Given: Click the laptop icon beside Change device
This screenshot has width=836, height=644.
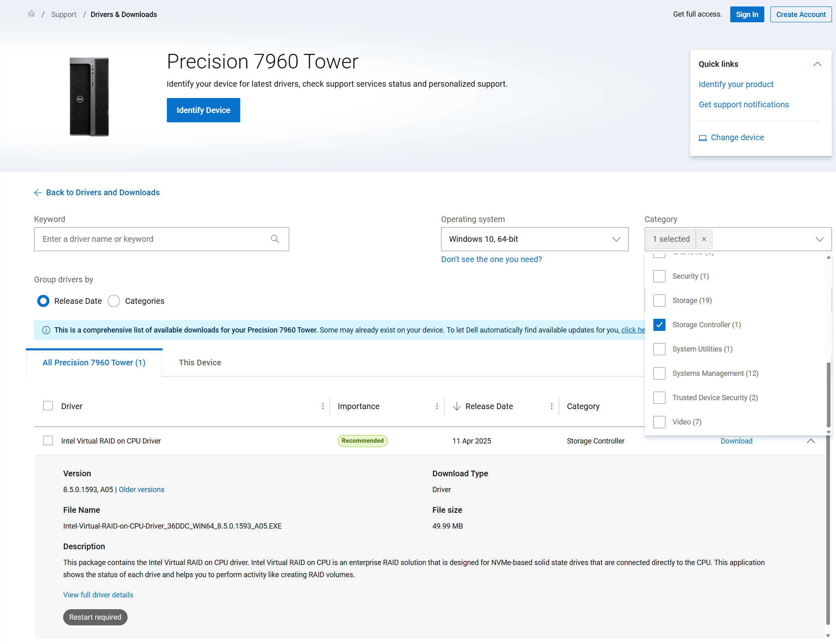Looking at the screenshot, I should (703, 138).
